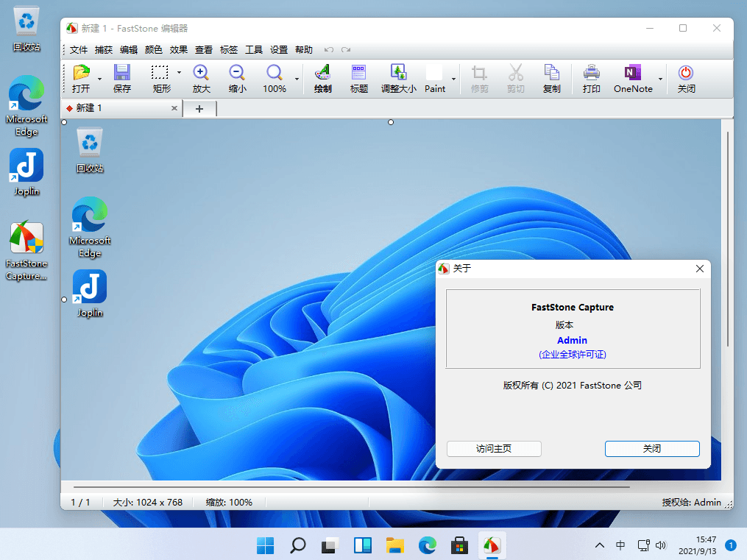The height and width of the screenshot is (560, 747).
Task: Open the 标签 menu
Action: [229, 49]
